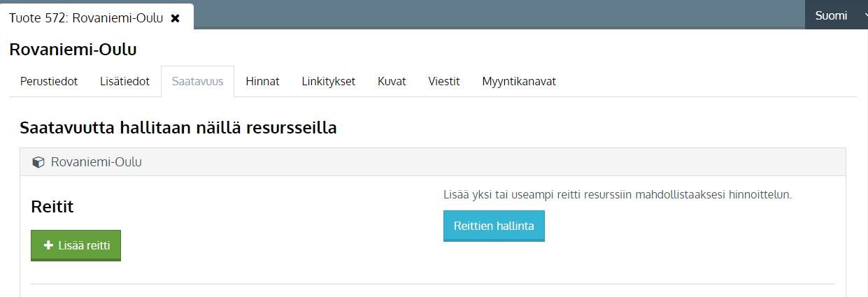
Task: Click the plus icon on Lisää reitti
Action: pyautogui.click(x=48, y=245)
